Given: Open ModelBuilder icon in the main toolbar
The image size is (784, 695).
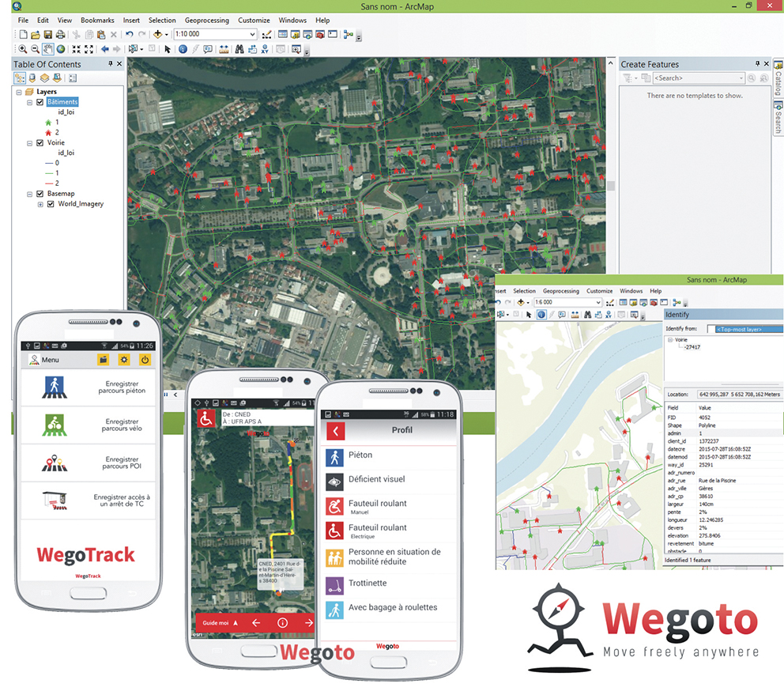Looking at the screenshot, I should coord(349,35).
